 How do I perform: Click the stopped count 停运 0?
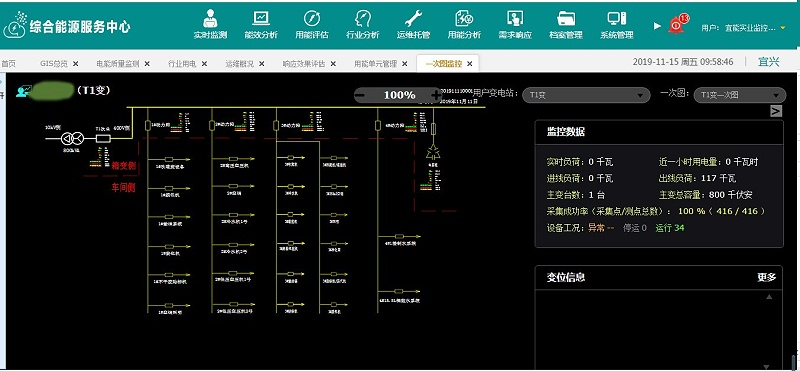[635, 228]
